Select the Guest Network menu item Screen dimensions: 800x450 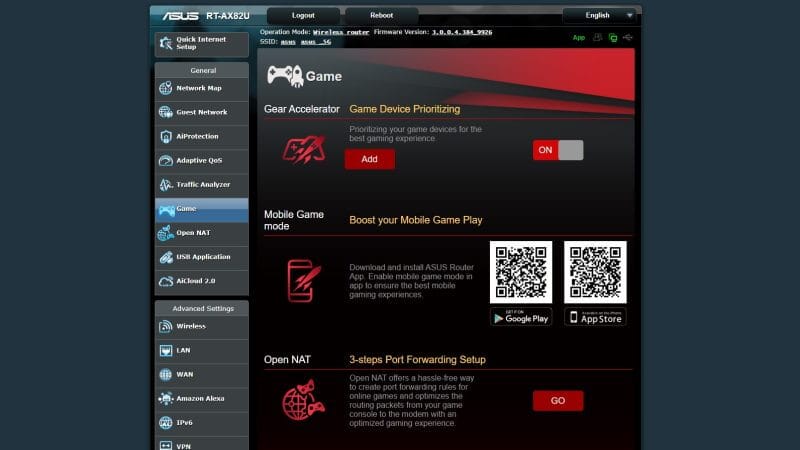(200, 112)
